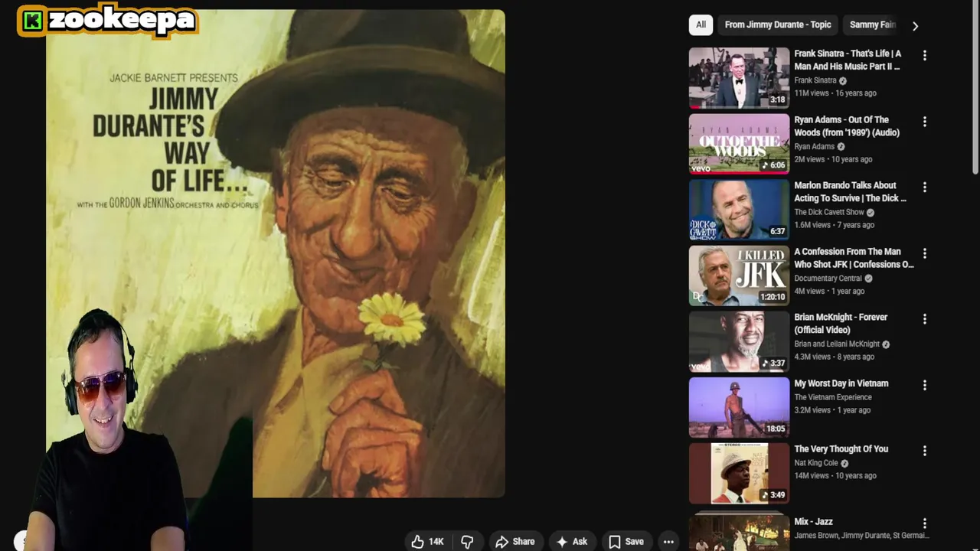This screenshot has height=551, width=980.
Task: Open title A Confession From The Man Who Shot JFK
Action: (x=854, y=258)
